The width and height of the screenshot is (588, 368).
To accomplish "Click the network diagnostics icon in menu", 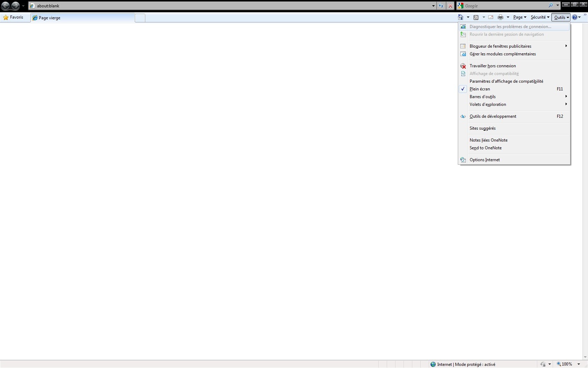I will (x=463, y=27).
